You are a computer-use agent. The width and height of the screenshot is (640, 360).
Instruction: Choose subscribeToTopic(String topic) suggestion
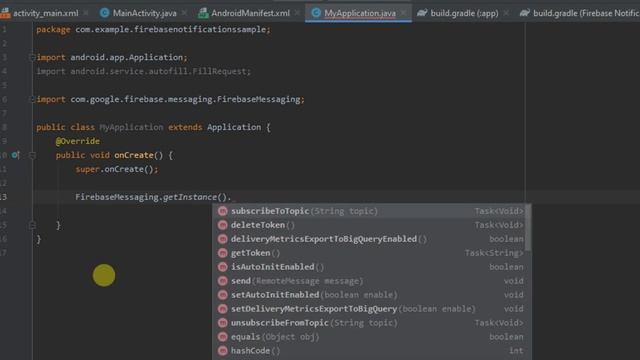coord(369,211)
